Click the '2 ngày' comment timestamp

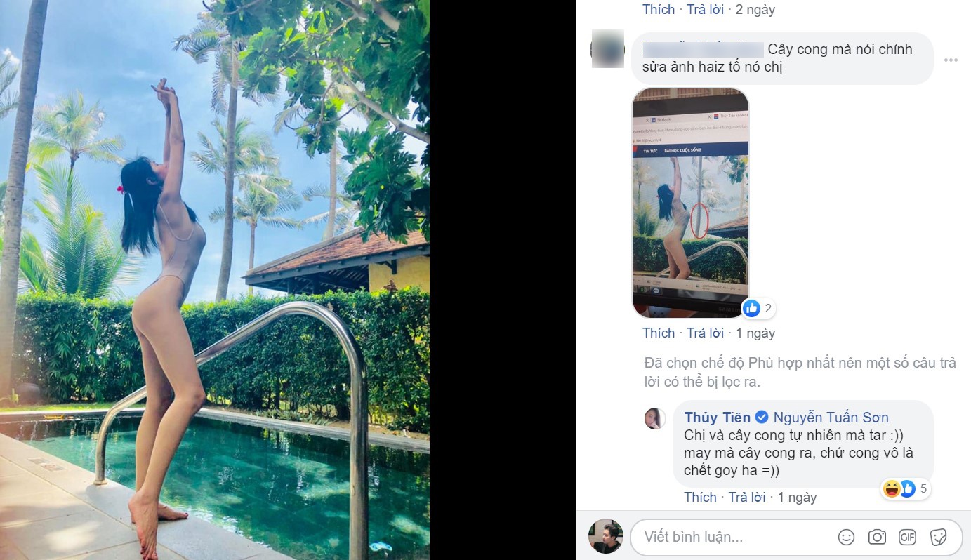point(755,10)
